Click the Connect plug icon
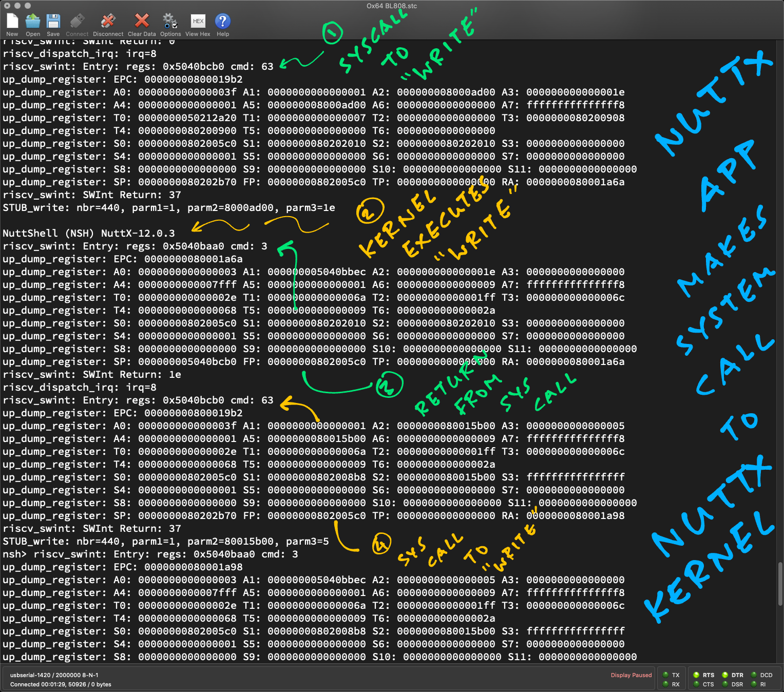784x692 pixels. [x=77, y=21]
